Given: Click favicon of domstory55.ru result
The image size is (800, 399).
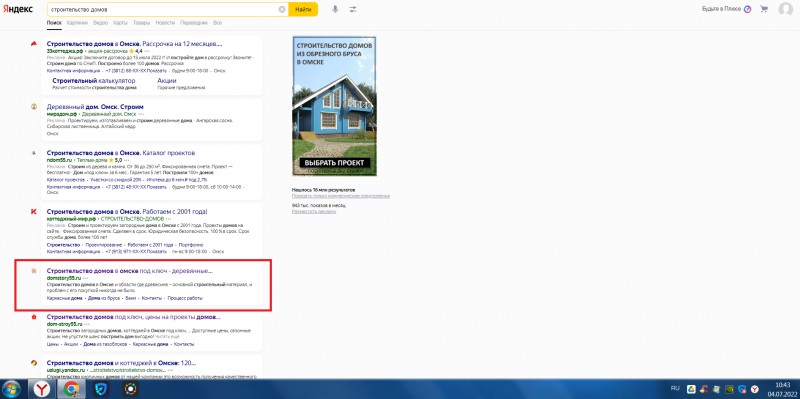Looking at the screenshot, I should 34,270.
